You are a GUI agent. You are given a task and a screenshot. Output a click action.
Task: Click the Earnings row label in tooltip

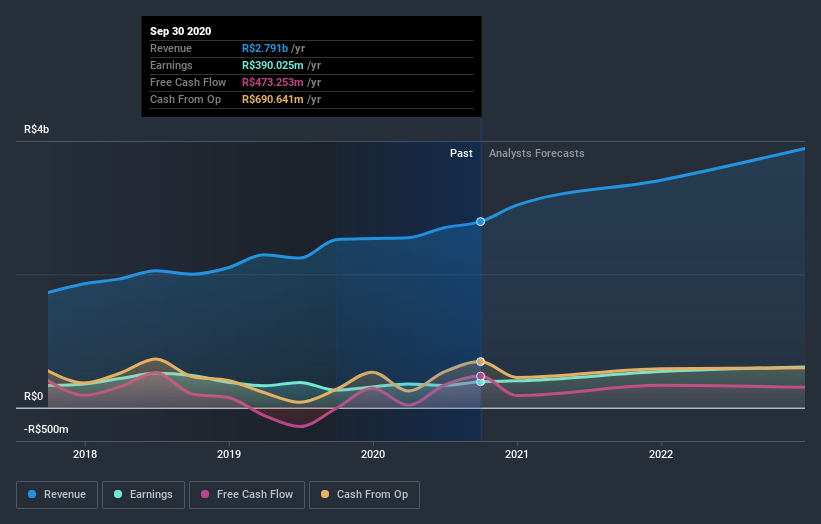point(171,65)
